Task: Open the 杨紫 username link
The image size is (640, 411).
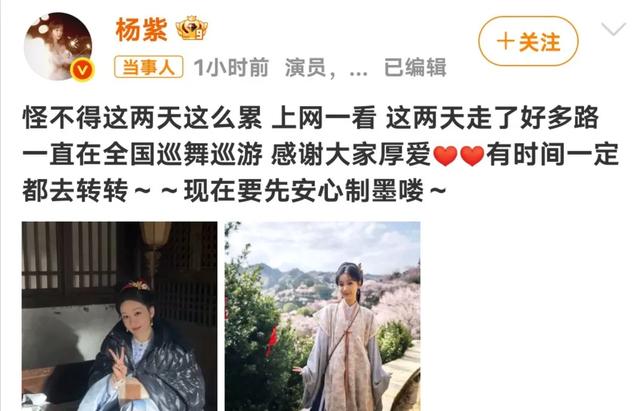Action: click(x=142, y=29)
